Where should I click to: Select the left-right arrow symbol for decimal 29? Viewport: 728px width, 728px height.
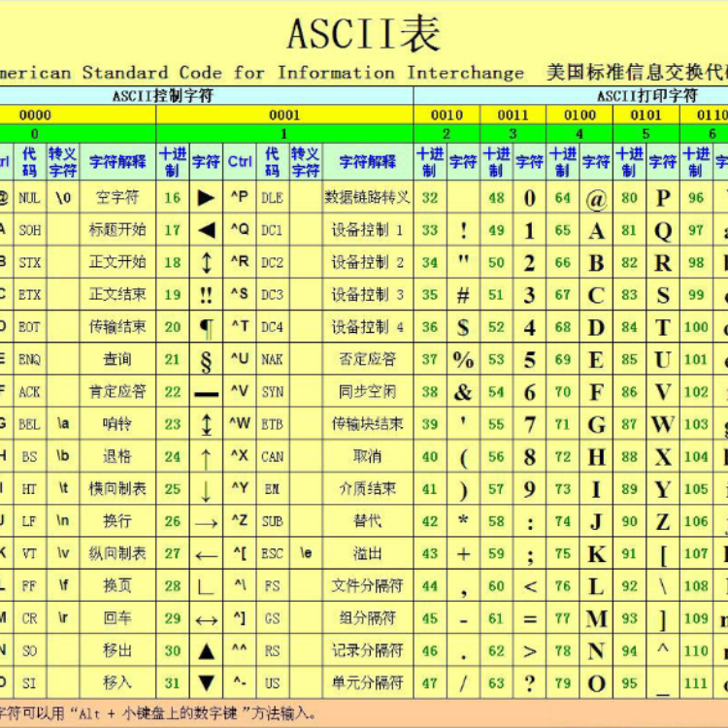206,618
